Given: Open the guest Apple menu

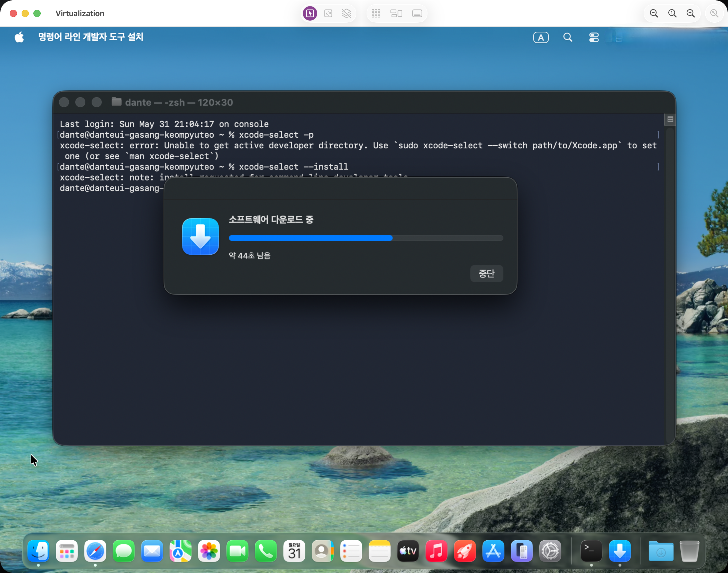Looking at the screenshot, I should [20, 37].
